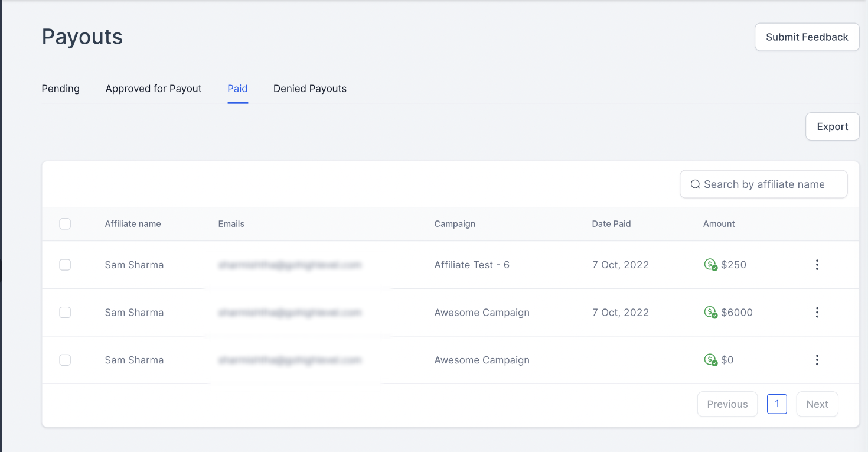
Task: Go to the Previous page
Action: pyautogui.click(x=727, y=404)
